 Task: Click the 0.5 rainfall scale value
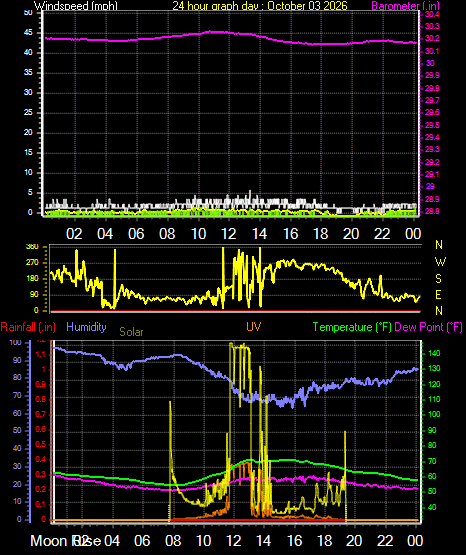coord(41,444)
